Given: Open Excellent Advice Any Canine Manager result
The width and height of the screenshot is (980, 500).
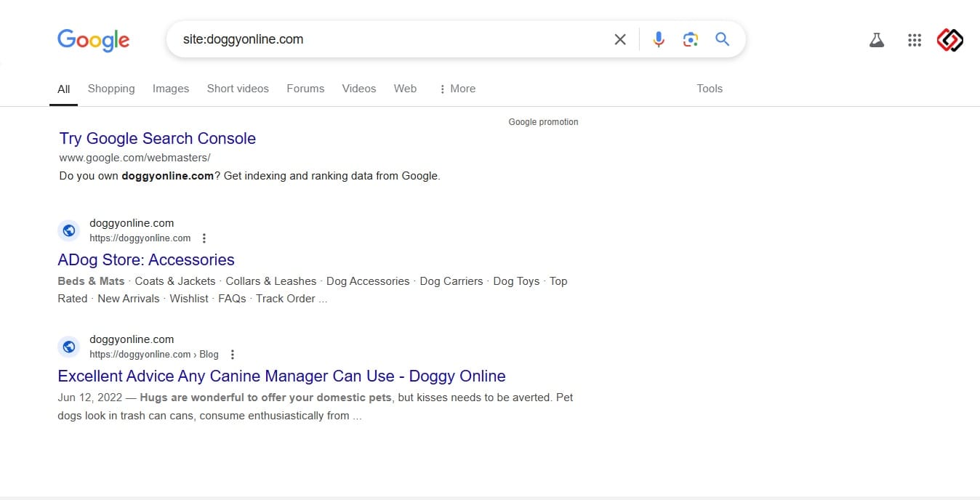Looking at the screenshot, I should tap(282, 376).
